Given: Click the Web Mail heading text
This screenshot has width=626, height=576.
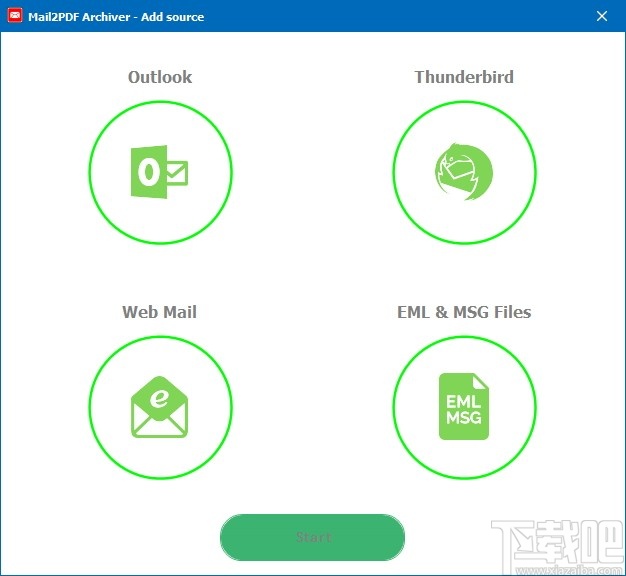Looking at the screenshot, I should click(x=159, y=312).
